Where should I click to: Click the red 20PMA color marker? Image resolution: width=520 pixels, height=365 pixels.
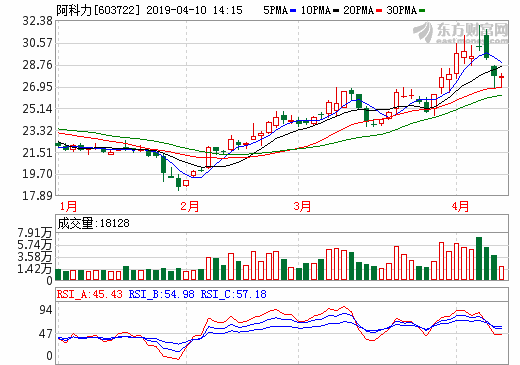379,11
